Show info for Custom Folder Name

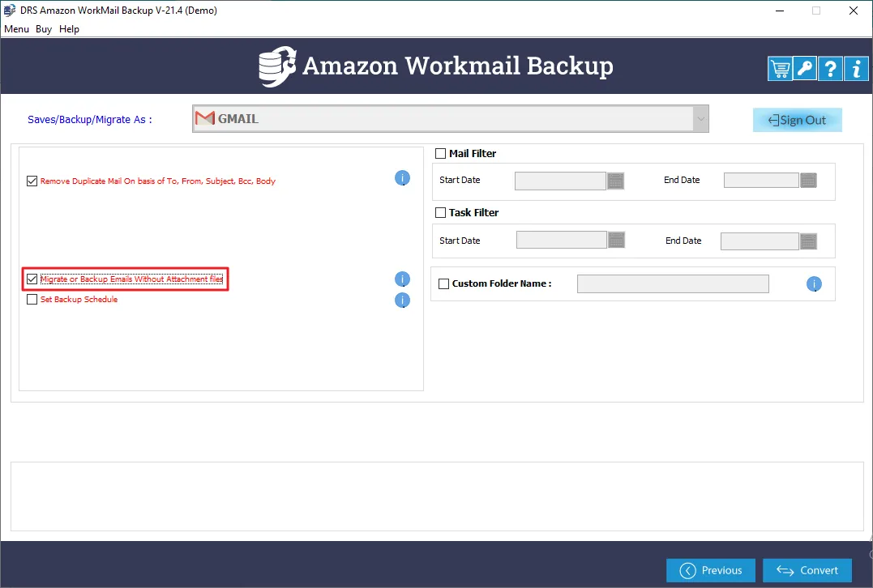point(814,284)
